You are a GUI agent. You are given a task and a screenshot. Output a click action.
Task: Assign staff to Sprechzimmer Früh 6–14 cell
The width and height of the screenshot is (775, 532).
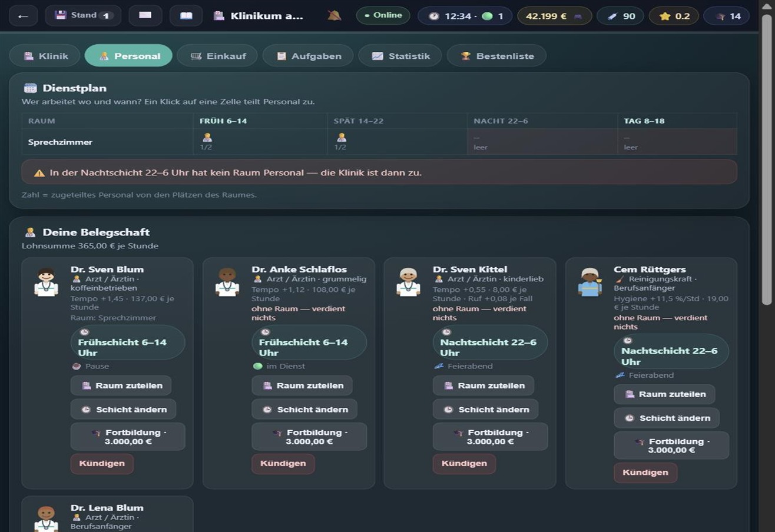pyautogui.click(x=260, y=142)
